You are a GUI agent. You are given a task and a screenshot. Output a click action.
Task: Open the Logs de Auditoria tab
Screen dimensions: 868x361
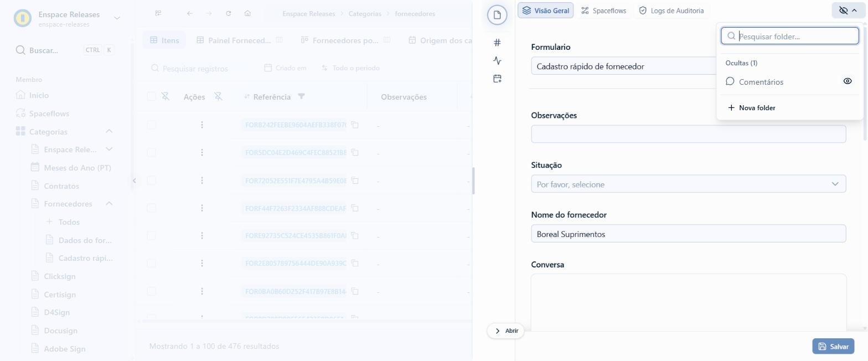click(671, 11)
